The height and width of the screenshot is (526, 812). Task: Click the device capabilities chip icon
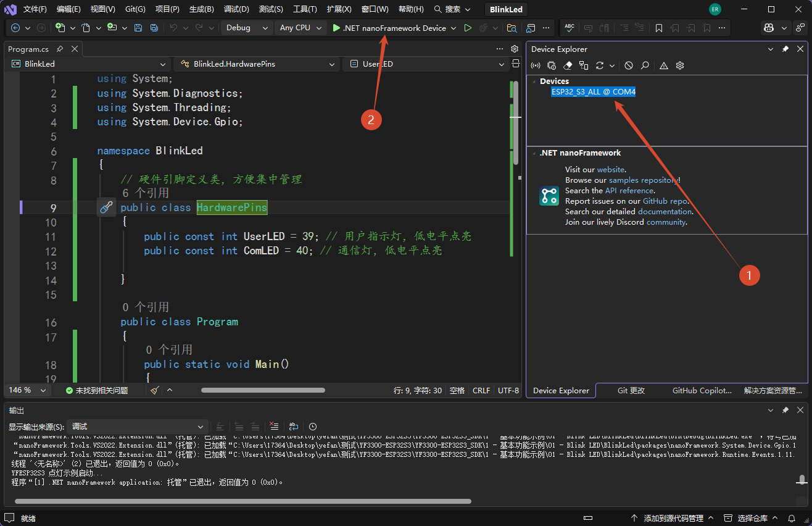pos(552,65)
